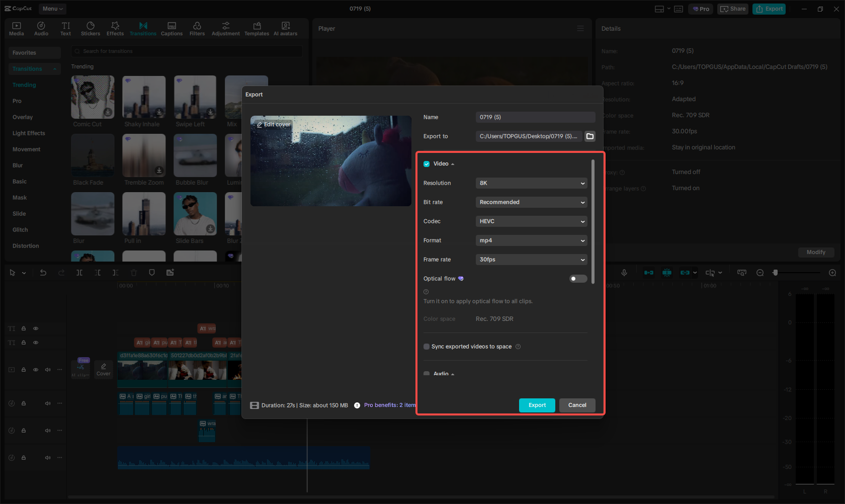The height and width of the screenshot is (504, 845).
Task: Check Sync exported videos to space
Action: (x=426, y=347)
